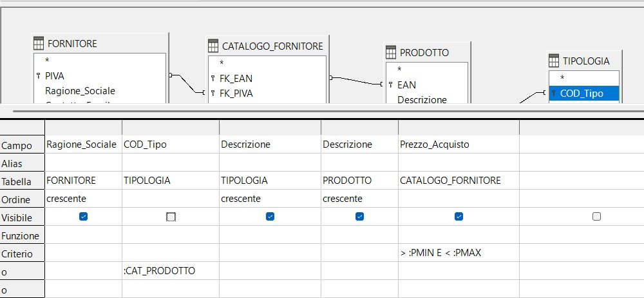Select highlighted COD_Tipo field in TIPOLOGIA
644x298 pixels.
click(583, 94)
